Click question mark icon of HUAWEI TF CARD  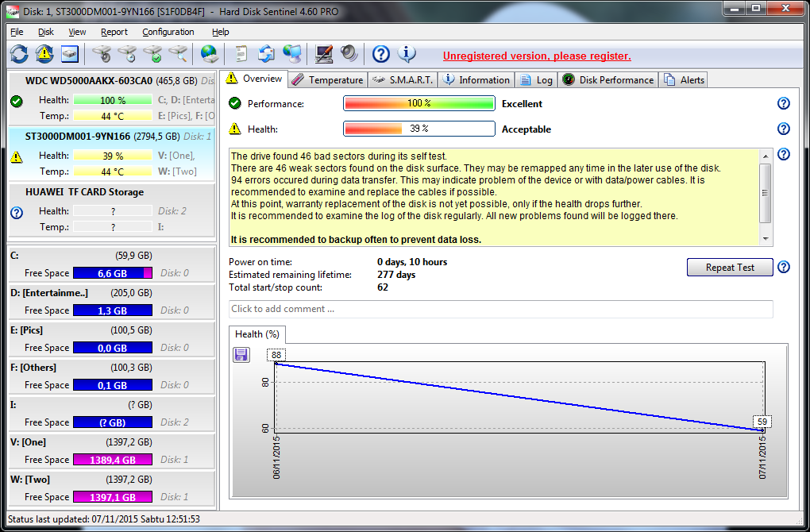17,212
